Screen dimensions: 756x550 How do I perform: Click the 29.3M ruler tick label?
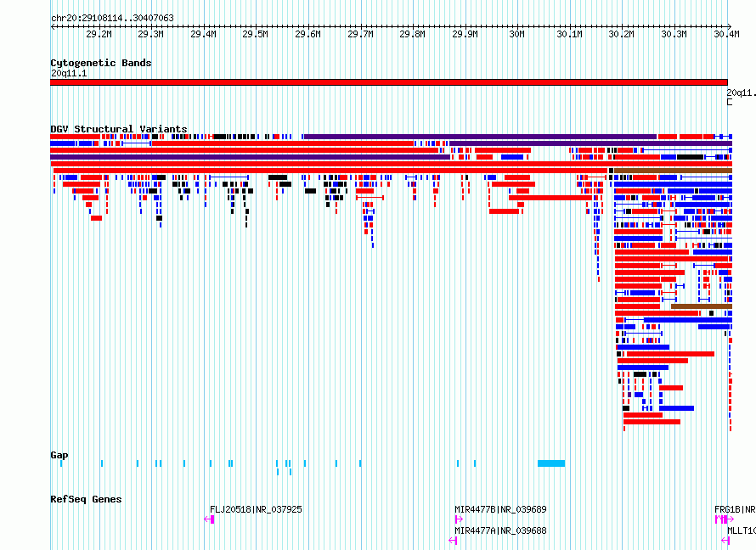[150, 34]
